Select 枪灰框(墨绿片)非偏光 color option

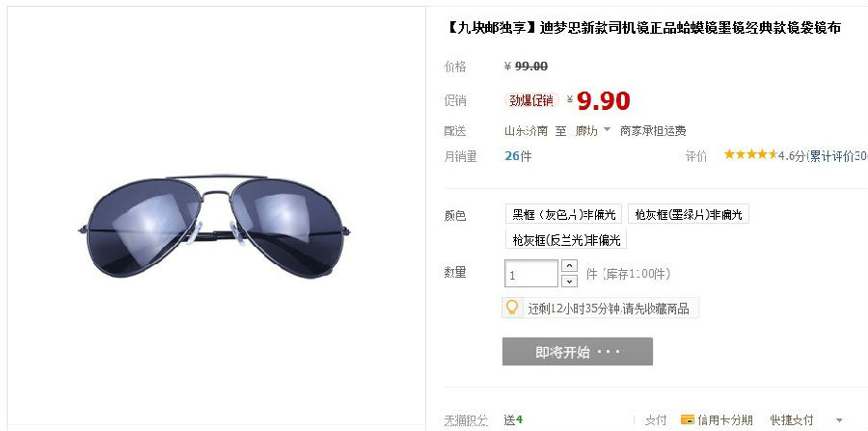coord(688,214)
